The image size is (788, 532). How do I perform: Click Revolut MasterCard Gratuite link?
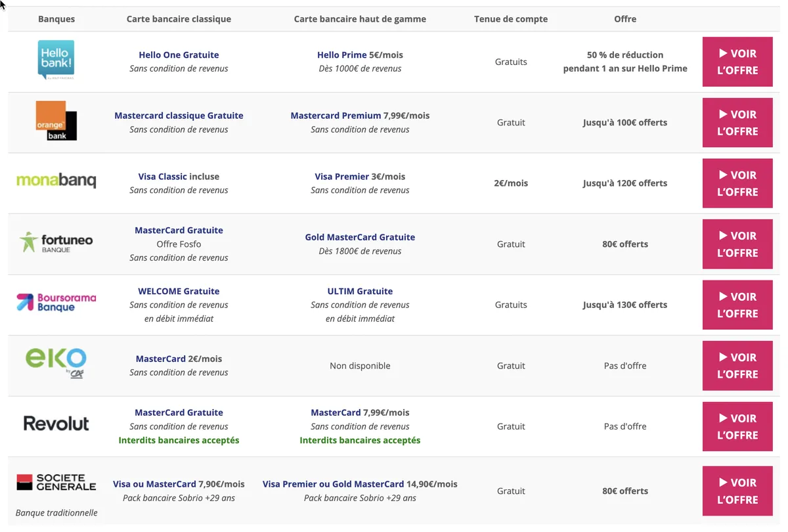click(x=179, y=413)
